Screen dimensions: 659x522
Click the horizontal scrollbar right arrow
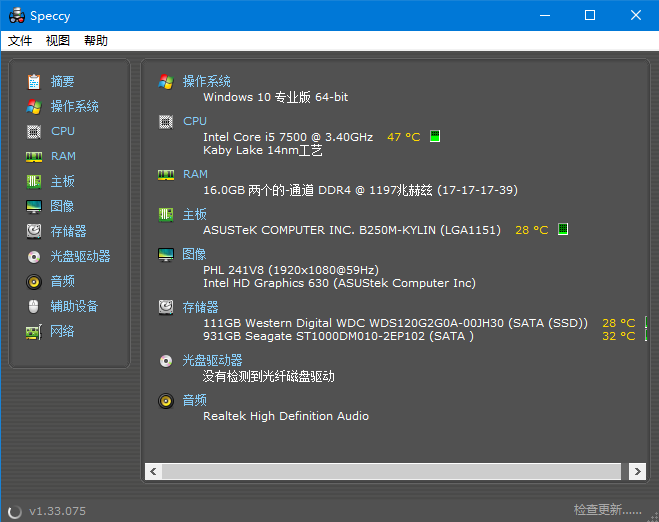pyautogui.click(x=637, y=472)
